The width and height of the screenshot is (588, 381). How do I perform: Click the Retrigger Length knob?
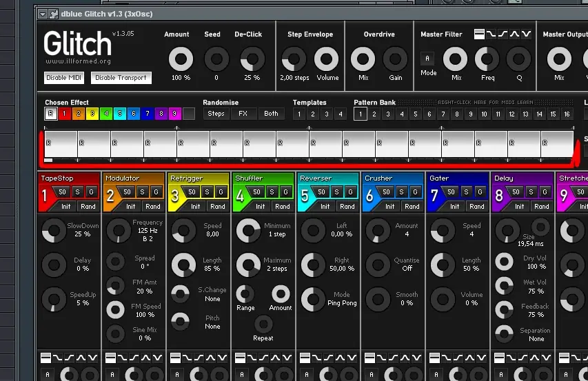[x=183, y=265]
